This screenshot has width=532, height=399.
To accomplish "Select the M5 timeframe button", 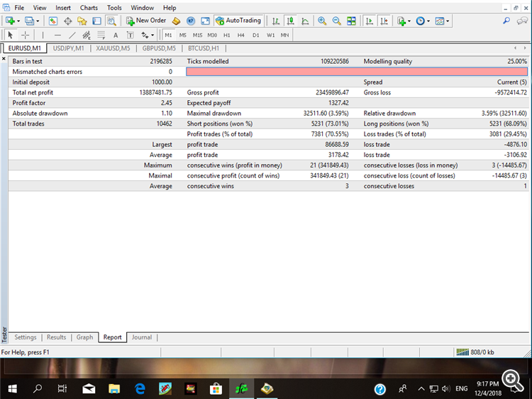I will point(183,35).
